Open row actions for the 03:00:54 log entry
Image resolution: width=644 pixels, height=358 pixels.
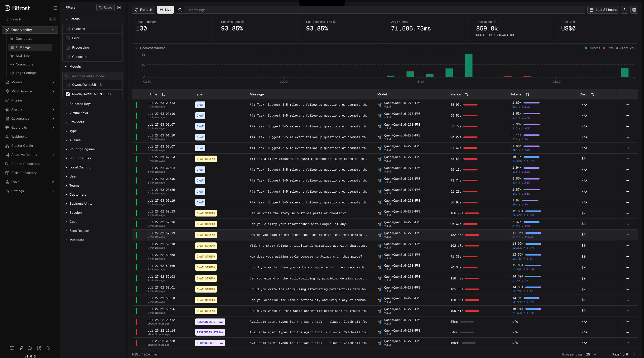(627, 159)
